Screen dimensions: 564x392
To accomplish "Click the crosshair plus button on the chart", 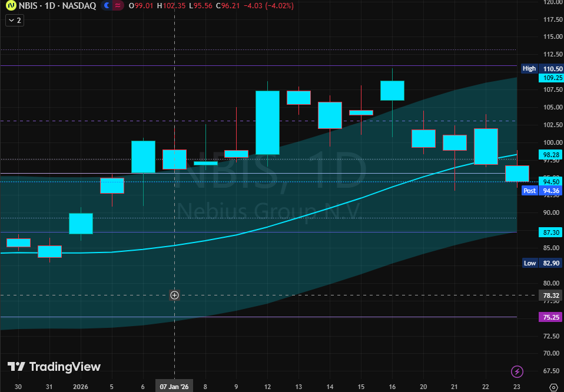I will coord(174,295).
